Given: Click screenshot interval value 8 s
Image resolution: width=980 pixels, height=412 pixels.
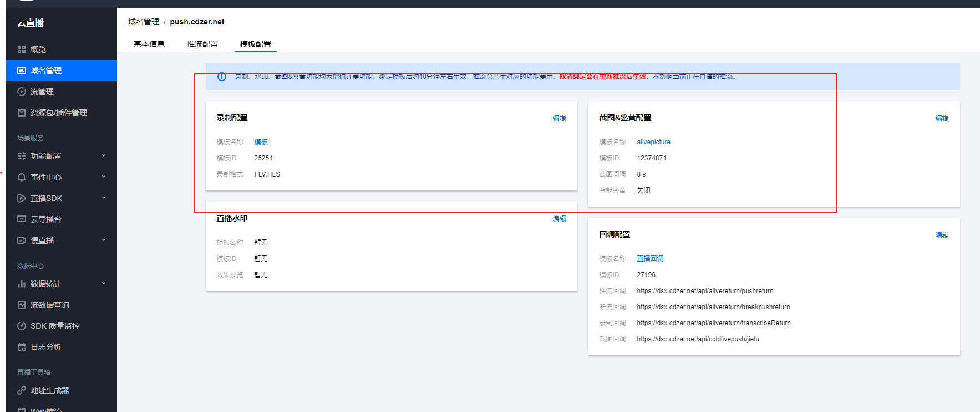Looking at the screenshot, I should [641, 174].
